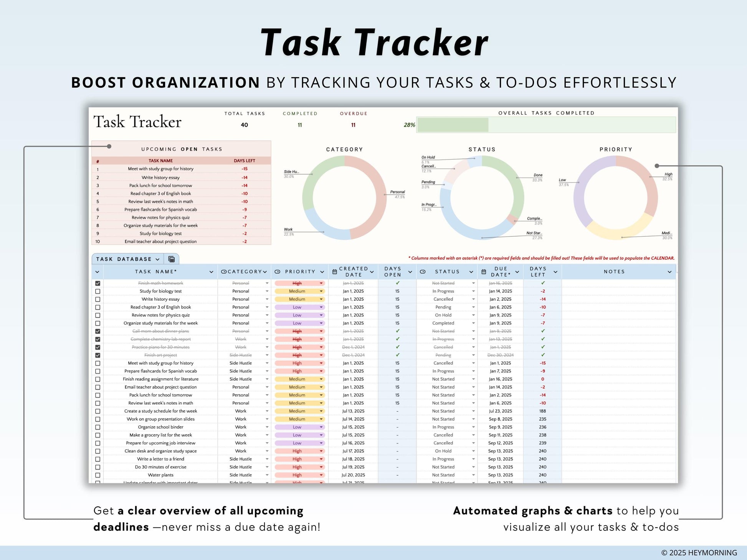
Task: Expand the Task Database dropdown
Action: pyautogui.click(x=157, y=259)
